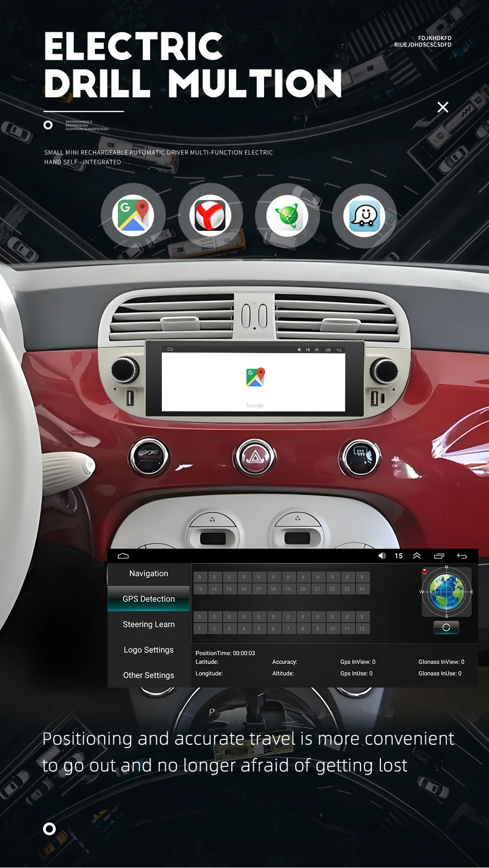Click the ELECTRIC DRILL MULTION heading
The image size is (489, 868).
point(193,65)
